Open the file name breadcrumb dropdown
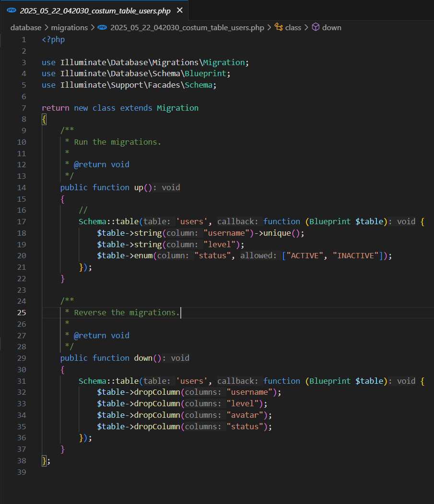The width and height of the screenshot is (434, 504). click(187, 27)
